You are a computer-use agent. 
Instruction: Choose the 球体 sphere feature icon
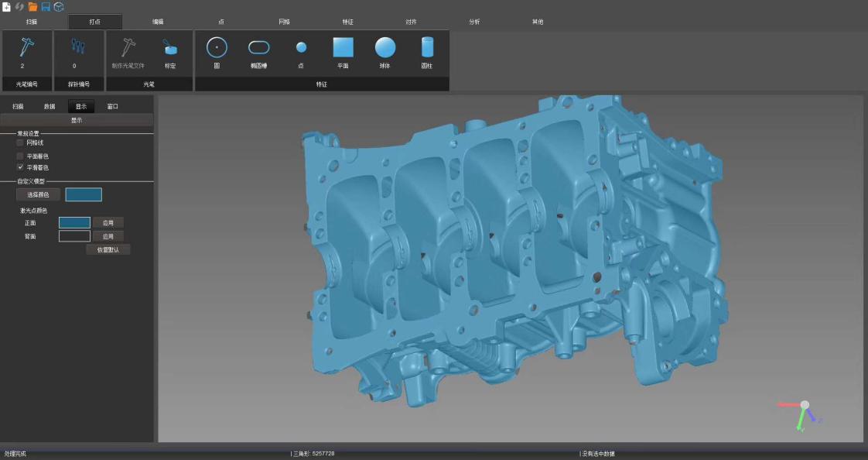point(385,48)
